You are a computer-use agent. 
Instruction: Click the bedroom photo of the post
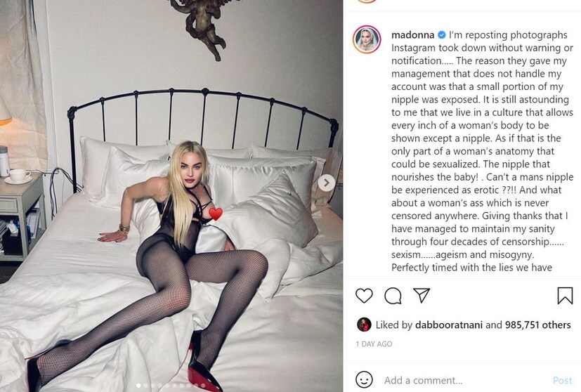171,196
